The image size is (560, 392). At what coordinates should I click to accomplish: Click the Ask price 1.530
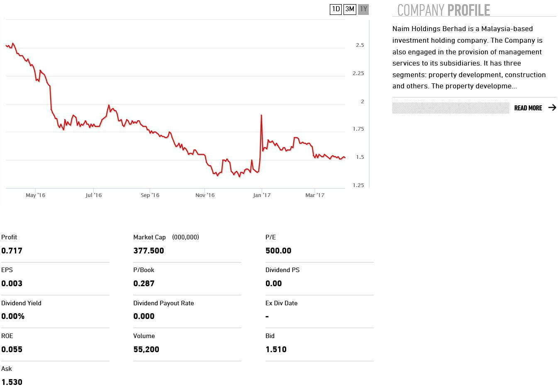(x=12, y=382)
